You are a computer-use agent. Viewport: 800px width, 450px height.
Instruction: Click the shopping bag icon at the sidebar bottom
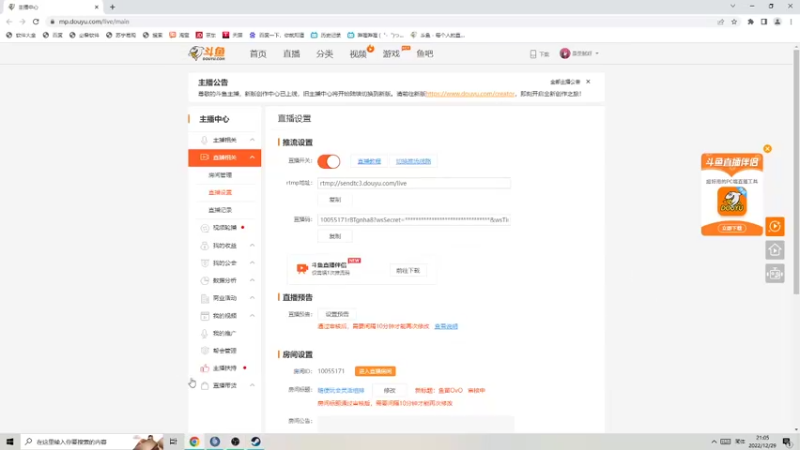pyautogui.click(x=205, y=386)
